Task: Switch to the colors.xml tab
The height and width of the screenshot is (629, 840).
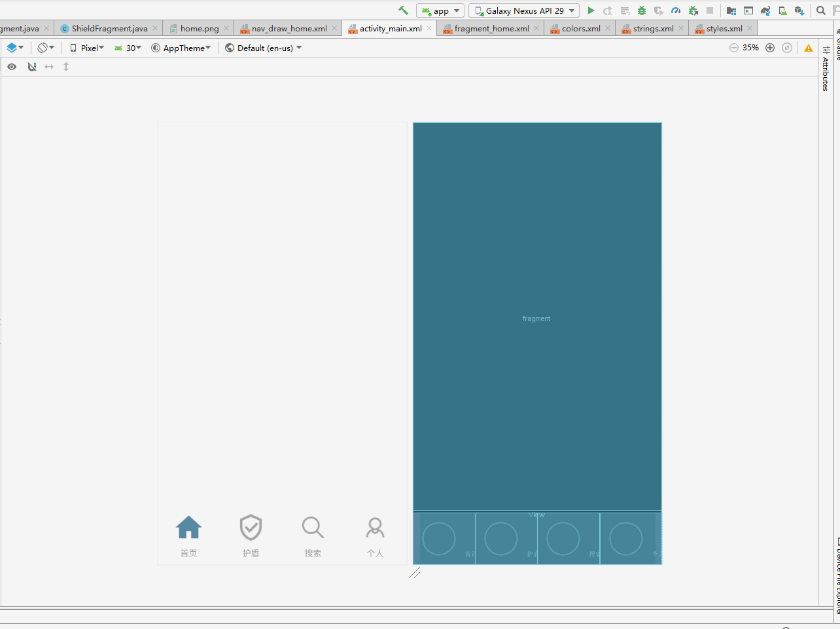Action: pyautogui.click(x=581, y=29)
